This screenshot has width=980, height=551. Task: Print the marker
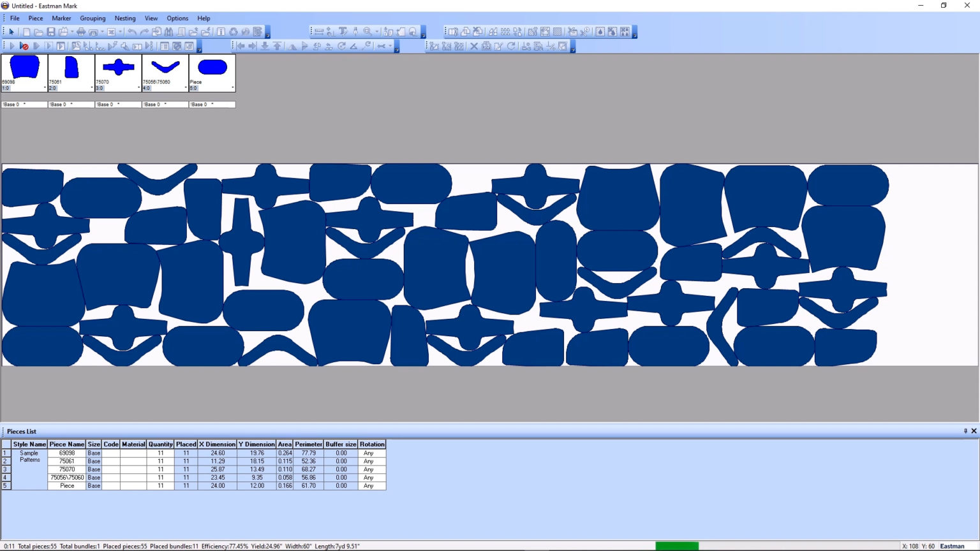tap(80, 31)
